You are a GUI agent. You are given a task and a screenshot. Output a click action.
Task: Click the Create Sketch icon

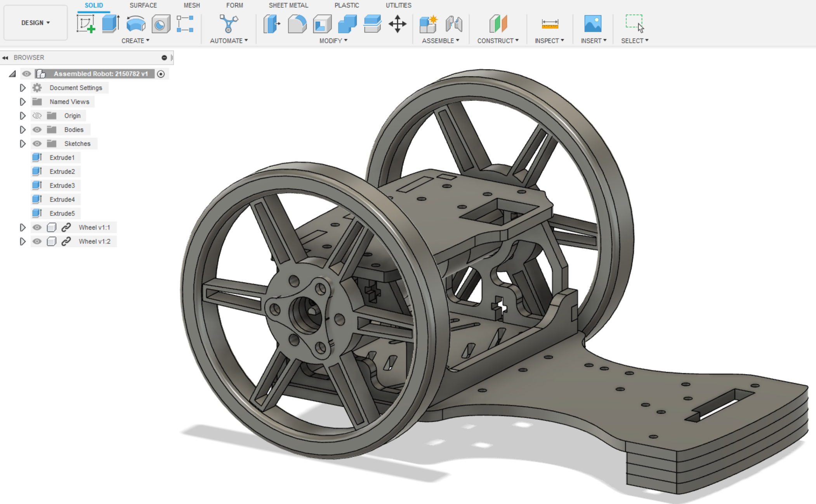click(86, 24)
